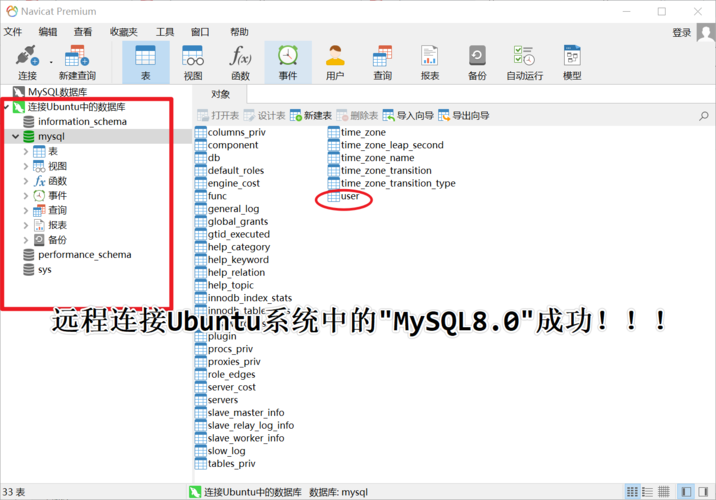This screenshot has height=500, width=716.
Task: Select the help_keyword table
Action: pyautogui.click(x=232, y=260)
